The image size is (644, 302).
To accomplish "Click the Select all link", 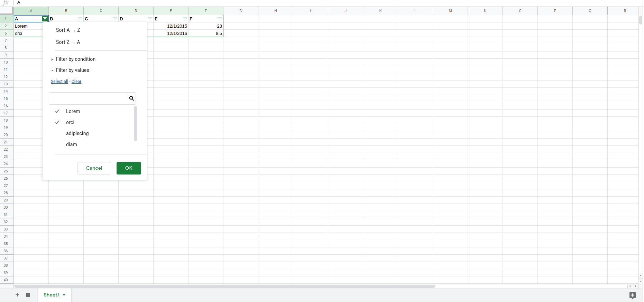I will click(x=59, y=82).
